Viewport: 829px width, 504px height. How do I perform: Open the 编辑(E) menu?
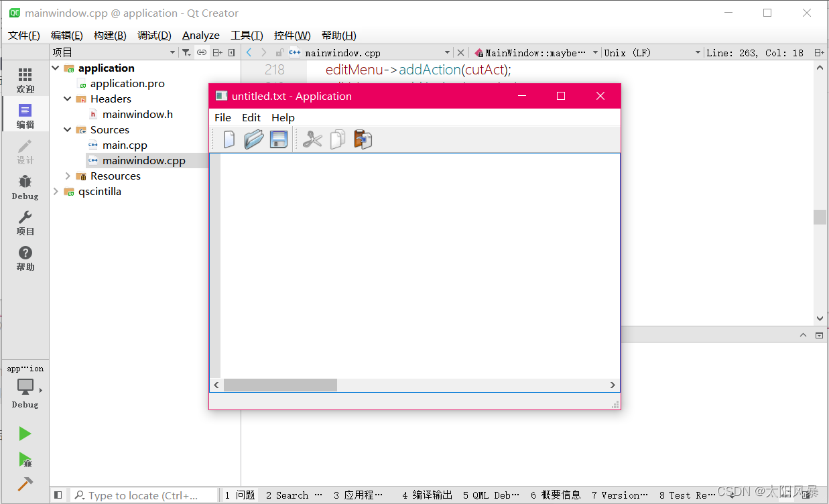[x=67, y=36]
